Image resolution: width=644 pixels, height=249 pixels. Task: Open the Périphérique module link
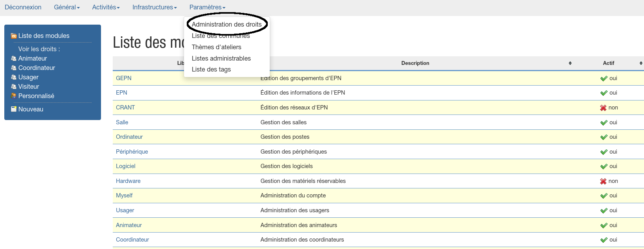coord(132,152)
